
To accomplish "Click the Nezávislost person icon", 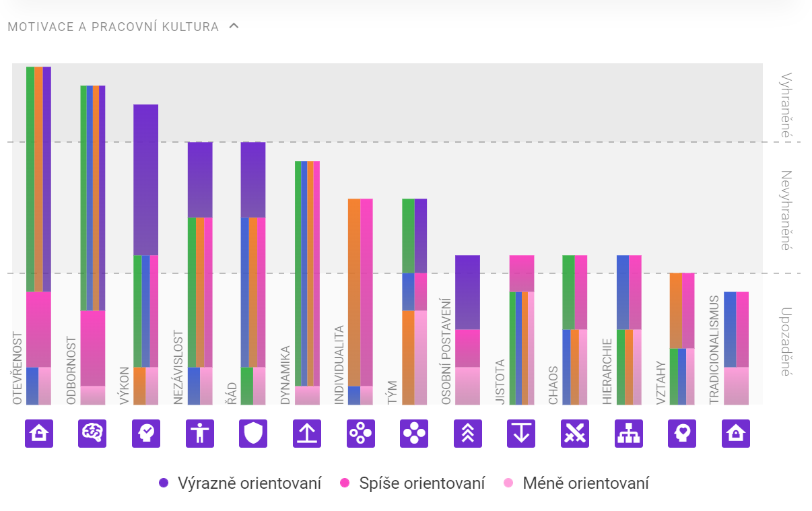I will [x=199, y=434].
